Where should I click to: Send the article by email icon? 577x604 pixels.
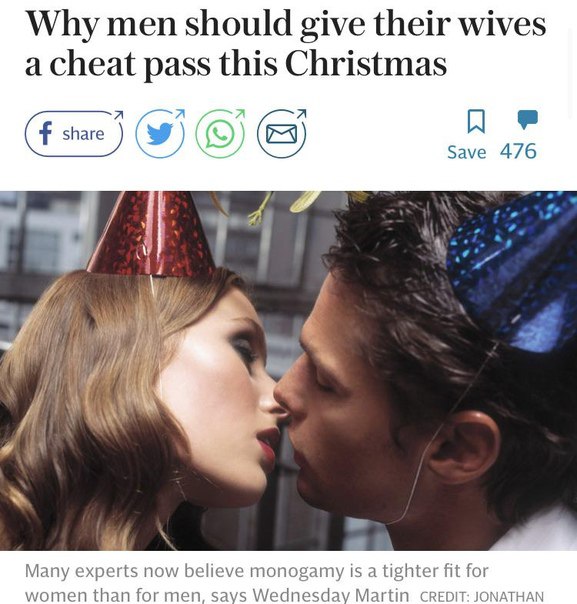tap(282, 134)
